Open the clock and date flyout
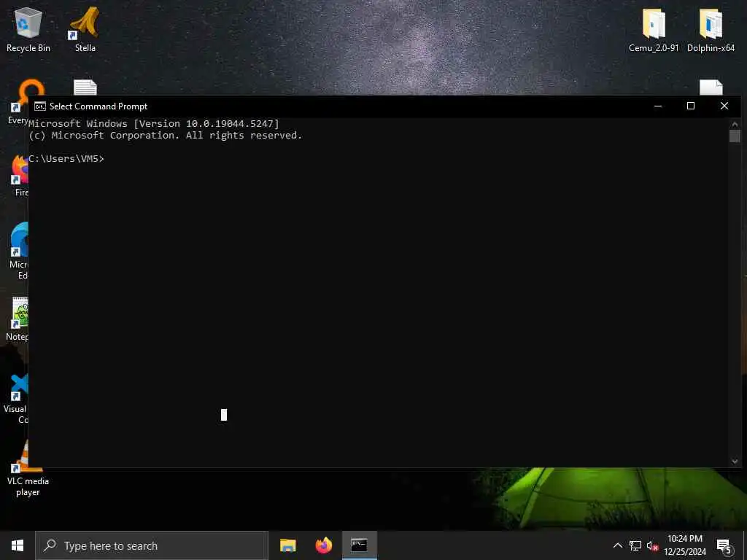The width and height of the screenshot is (747, 560). (x=685, y=545)
